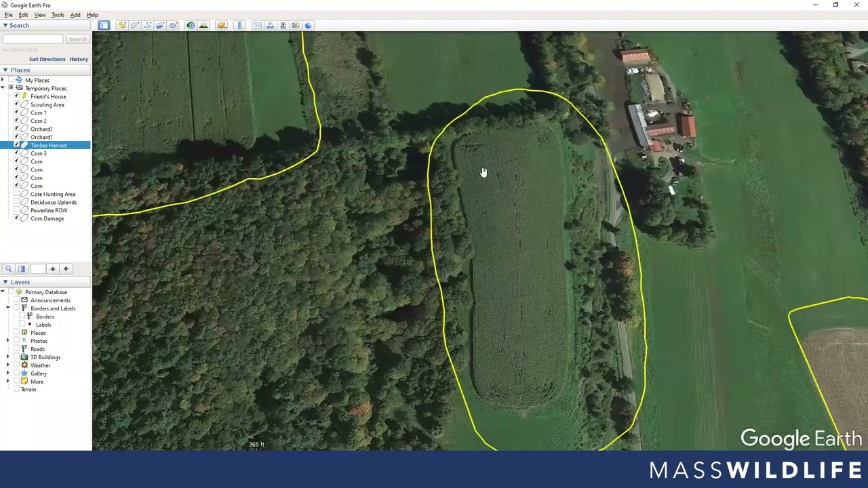This screenshot has height=488, width=868.
Task: Click the Gallery star icon
Action: (x=24, y=373)
